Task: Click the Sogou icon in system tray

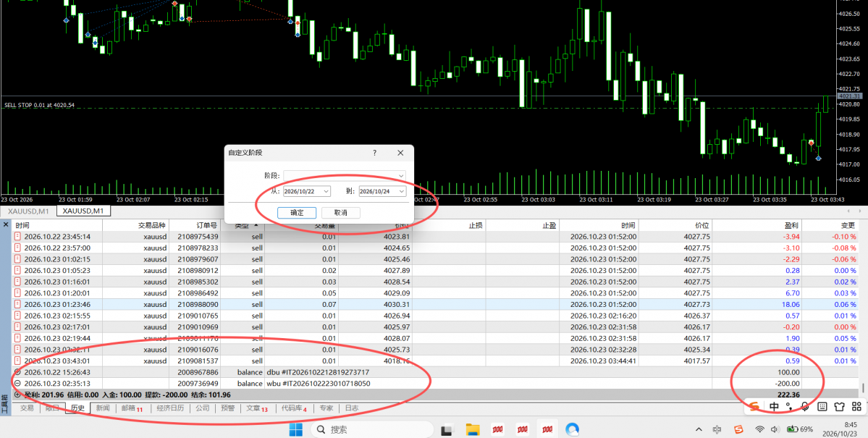Action: pos(738,429)
